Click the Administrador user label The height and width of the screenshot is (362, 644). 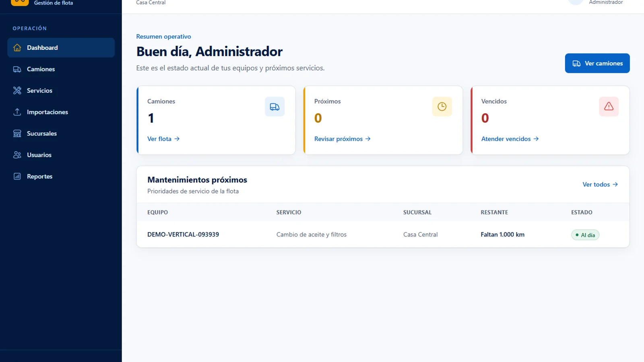606,2
